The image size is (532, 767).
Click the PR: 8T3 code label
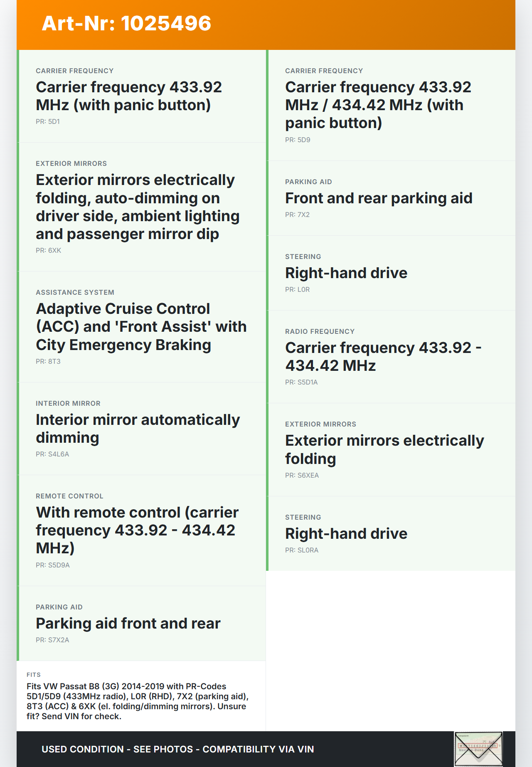coord(48,361)
